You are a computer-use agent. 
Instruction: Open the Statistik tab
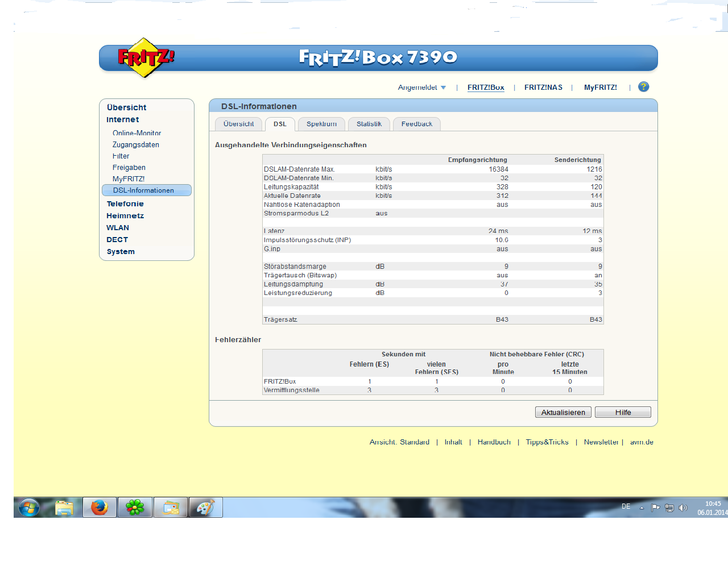pyautogui.click(x=369, y=124)
